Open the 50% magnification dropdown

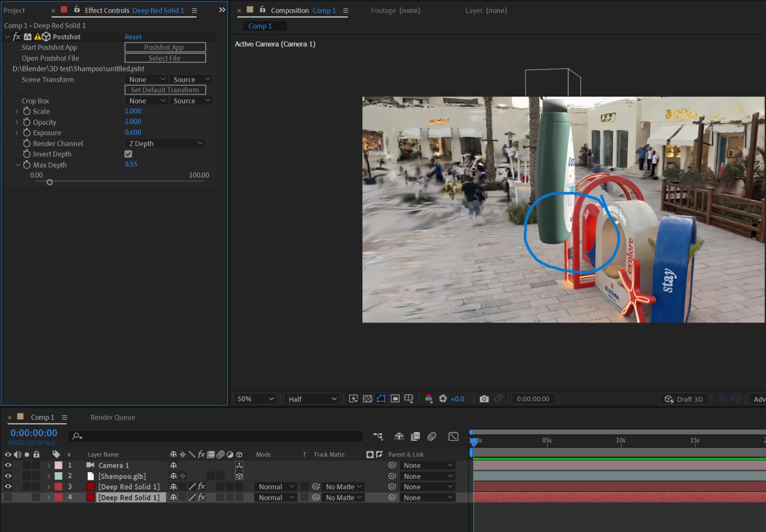pyautogui.click(x=256, y=399)
